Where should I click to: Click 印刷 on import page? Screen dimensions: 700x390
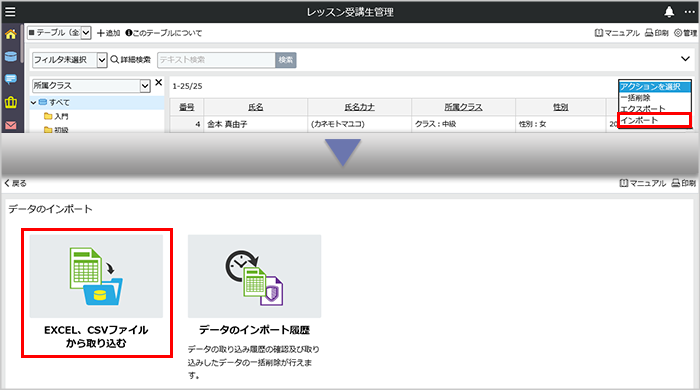(684, 183)
